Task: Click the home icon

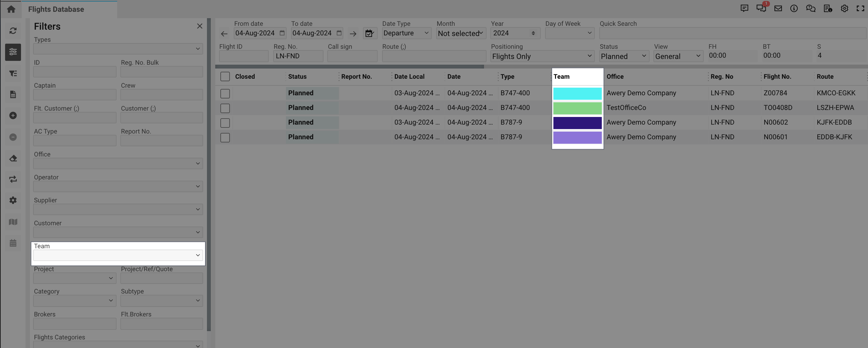Action: (11, 9)
